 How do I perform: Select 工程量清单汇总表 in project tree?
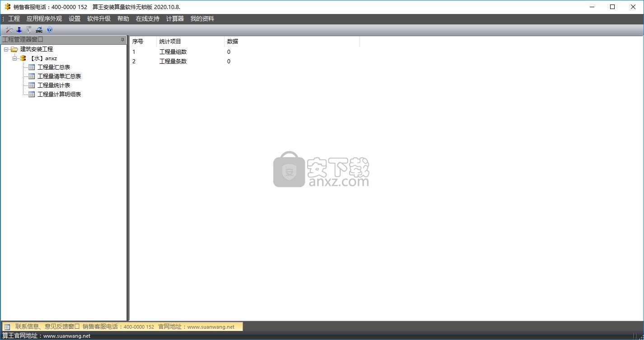(x=59, y=76)
